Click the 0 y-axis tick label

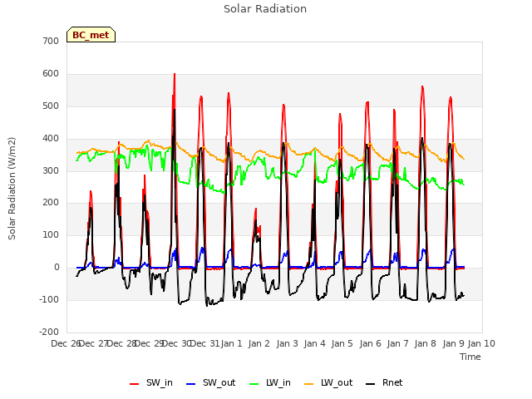(x=57, y=268)
